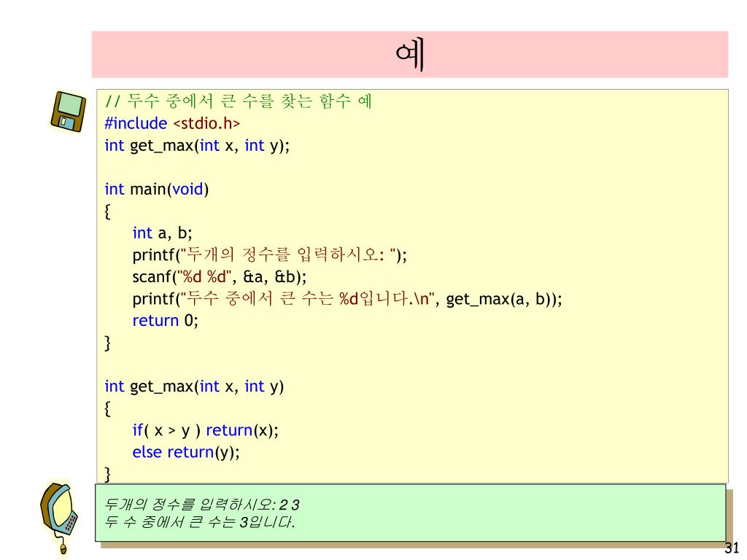This screenshot has height=560, width=747.
Task: Click the '#include <stdio.h>' line
Action: [x=172, y=123]
